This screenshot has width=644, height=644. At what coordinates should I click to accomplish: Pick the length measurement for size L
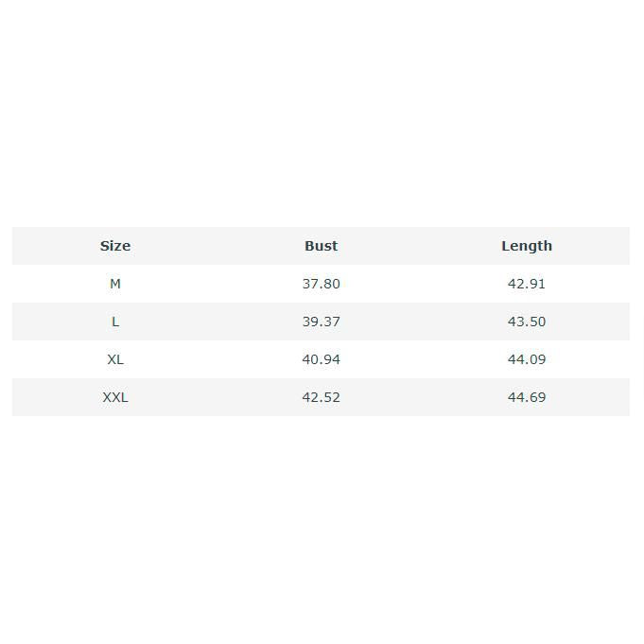pos(526,322)
